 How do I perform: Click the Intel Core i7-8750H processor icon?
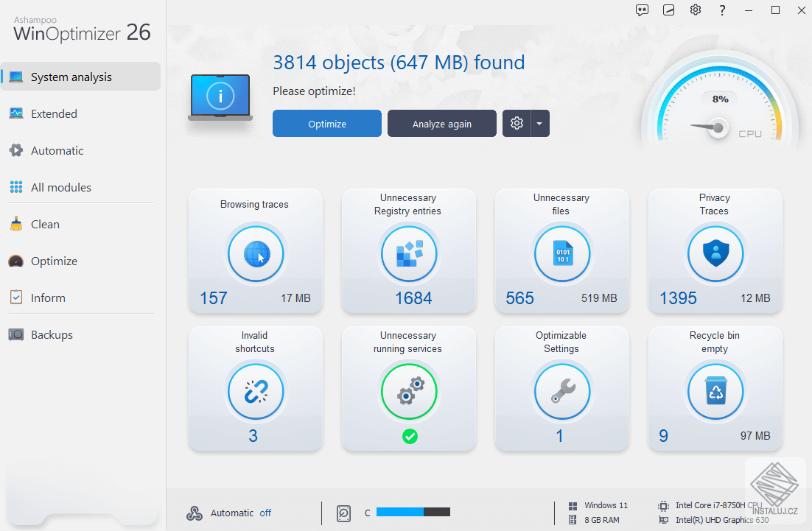coord(663,506)
